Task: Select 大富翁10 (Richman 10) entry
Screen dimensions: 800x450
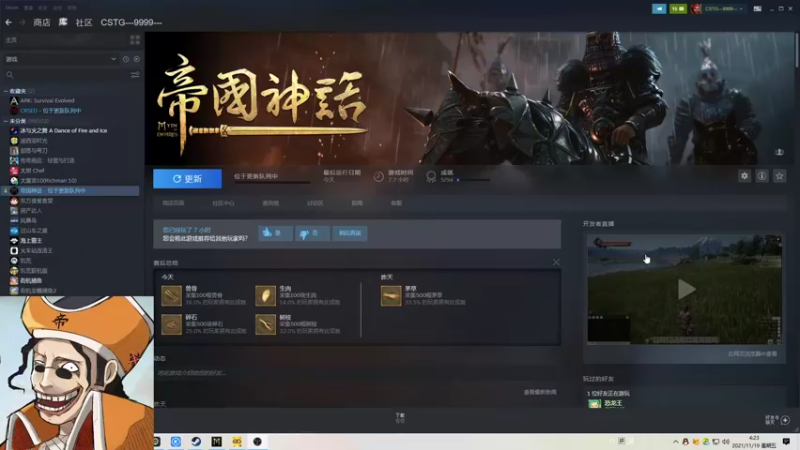Action: [x=48, y=181]
